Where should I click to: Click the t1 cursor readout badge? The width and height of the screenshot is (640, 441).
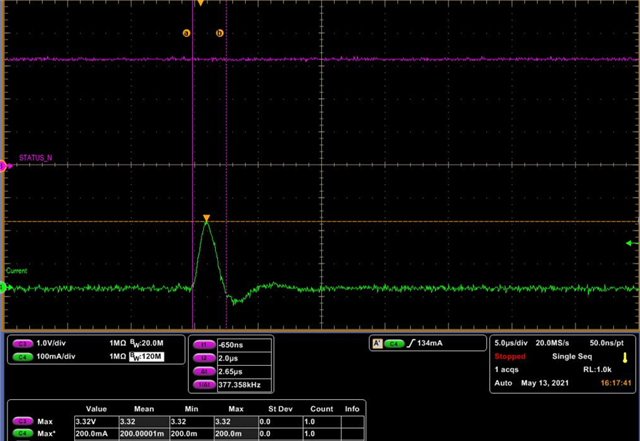click(204, 345)
